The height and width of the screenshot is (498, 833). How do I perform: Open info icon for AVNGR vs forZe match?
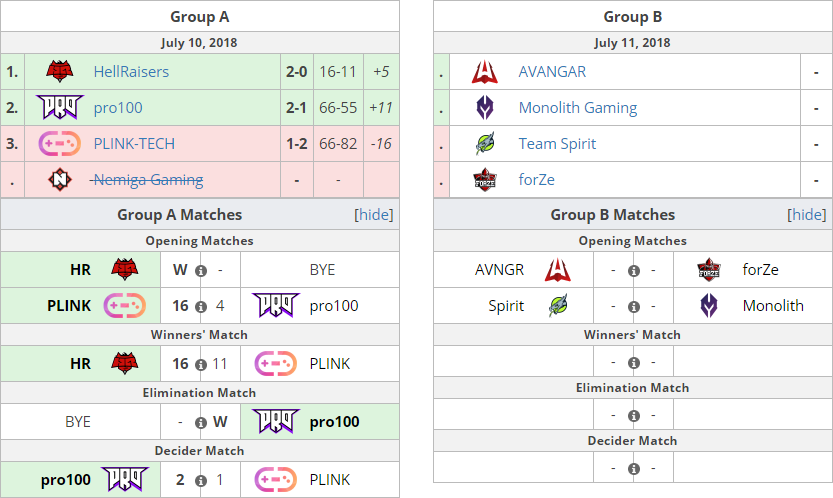pyautogui.click(x=633, y=271)
